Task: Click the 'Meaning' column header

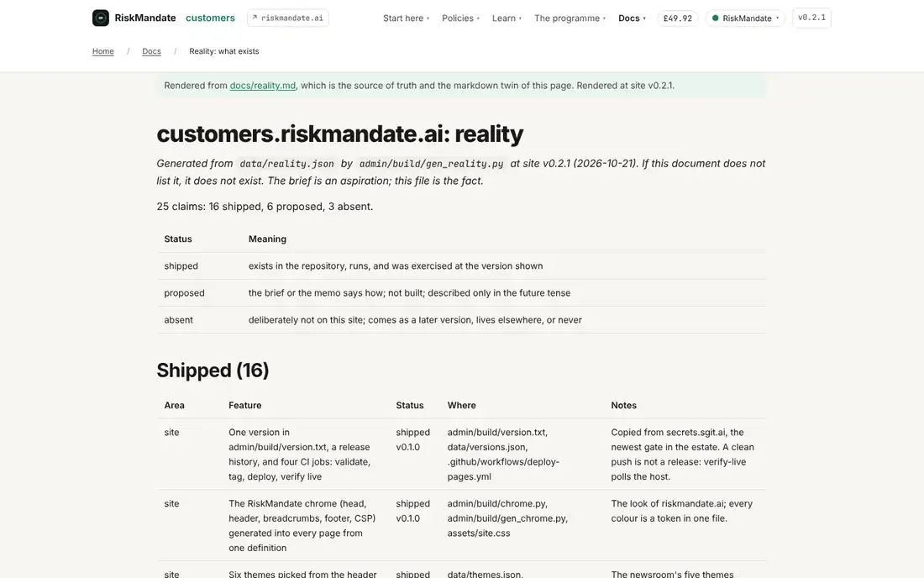Action: click(267, 239)
